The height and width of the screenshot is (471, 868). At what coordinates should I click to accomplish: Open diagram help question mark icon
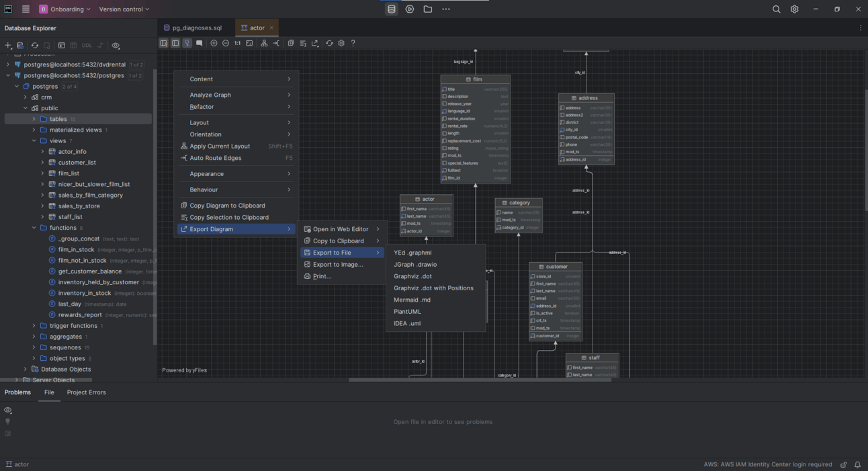click(x=353, y=43)
